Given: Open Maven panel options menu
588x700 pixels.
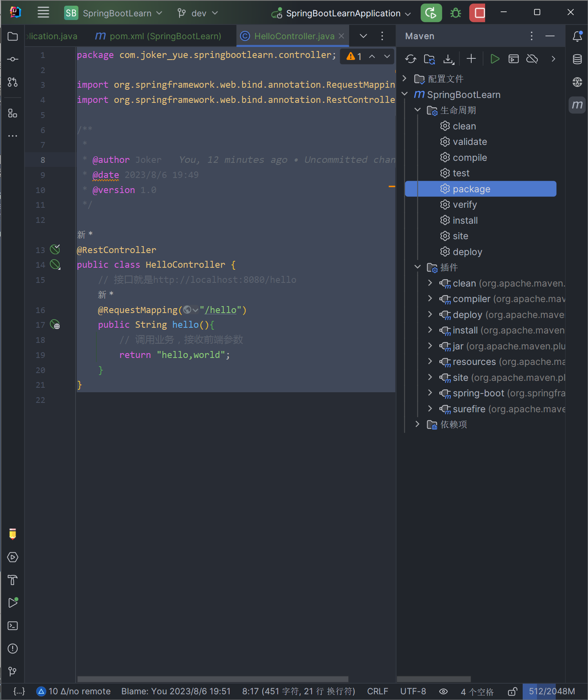Looking at the screenshot, I should tap(532, 36).
